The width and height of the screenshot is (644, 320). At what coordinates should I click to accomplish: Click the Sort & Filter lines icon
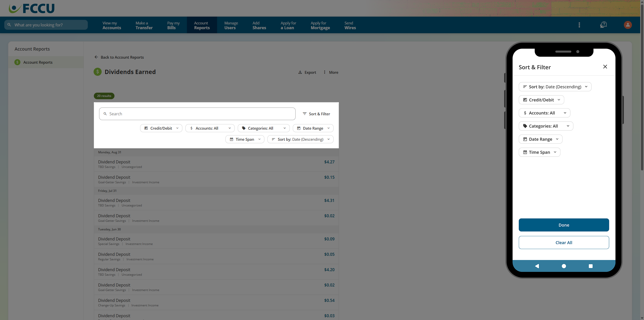click(305, 114)
